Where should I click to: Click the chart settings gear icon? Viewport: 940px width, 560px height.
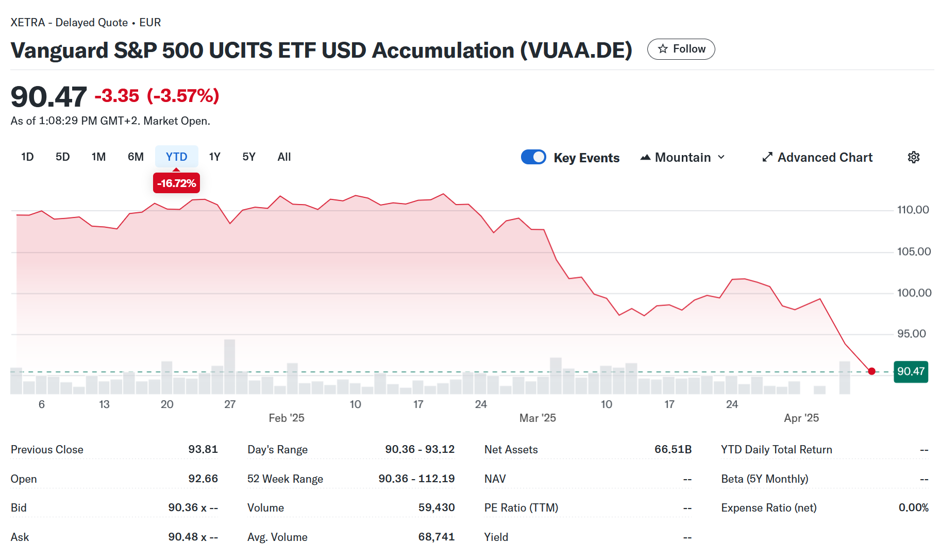(x=913, y=157)
